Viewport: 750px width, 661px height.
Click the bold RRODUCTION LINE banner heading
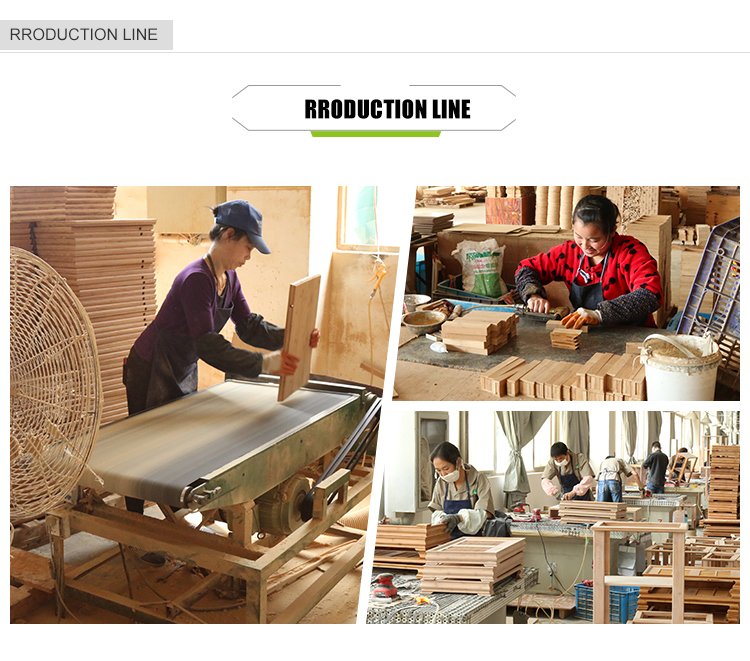pyautogui.click(x=387, y=109)
